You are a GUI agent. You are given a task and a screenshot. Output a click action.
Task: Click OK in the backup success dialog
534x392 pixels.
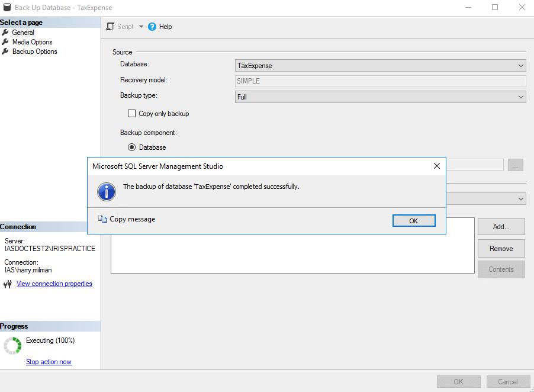coord(414,221)
